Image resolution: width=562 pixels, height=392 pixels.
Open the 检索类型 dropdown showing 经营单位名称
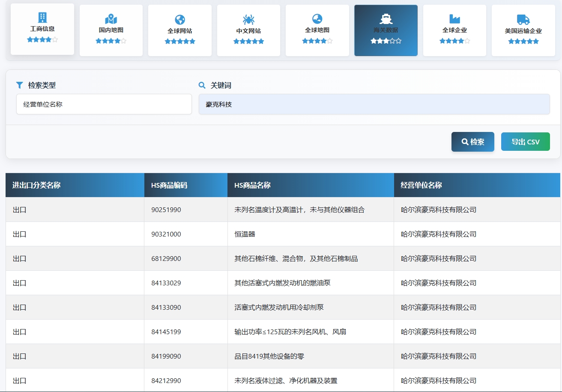coord(104,104)
